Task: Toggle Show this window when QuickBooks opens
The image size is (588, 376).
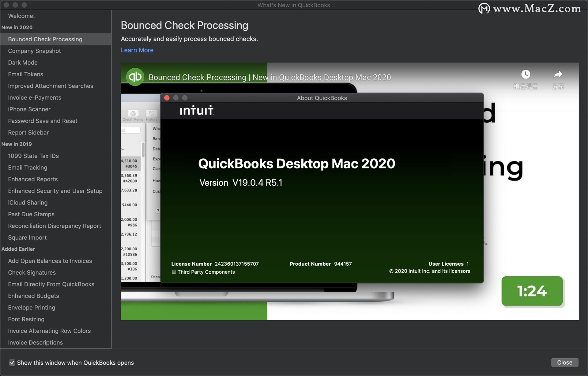Action: click(x=11, y=363)
